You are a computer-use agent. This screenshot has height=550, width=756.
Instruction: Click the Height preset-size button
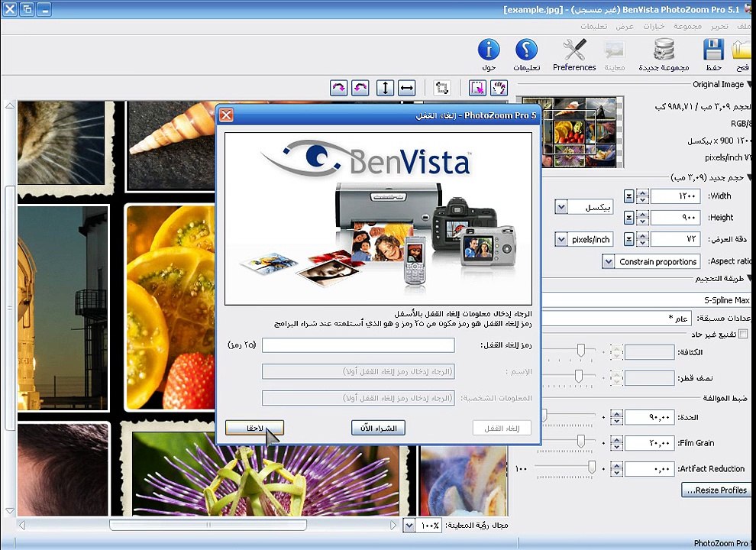pyautogui.click(x=628, y=218)
